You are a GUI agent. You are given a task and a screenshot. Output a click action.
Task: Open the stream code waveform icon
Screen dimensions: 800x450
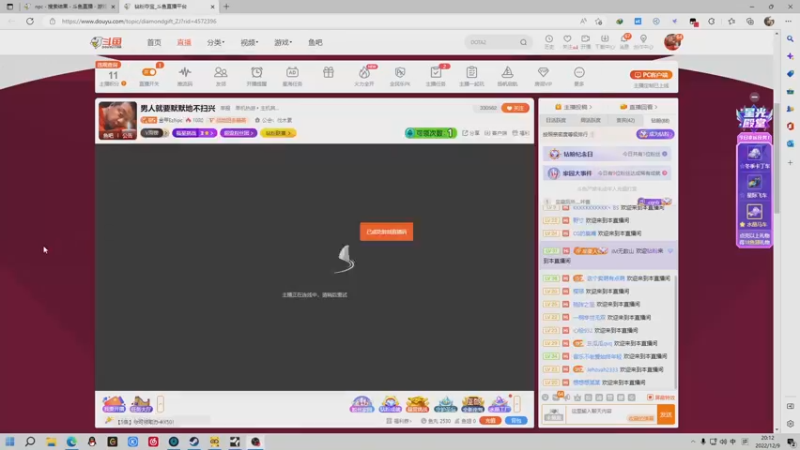[185, 72]
